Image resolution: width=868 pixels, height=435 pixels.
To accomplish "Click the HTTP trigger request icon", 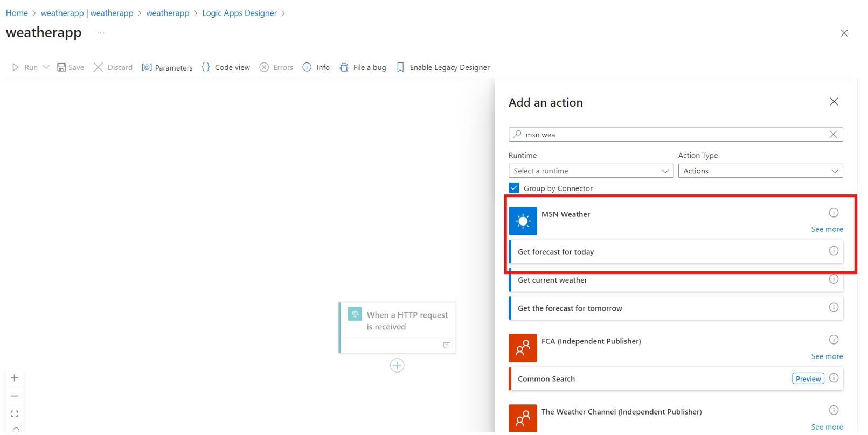I will [355, 314].
